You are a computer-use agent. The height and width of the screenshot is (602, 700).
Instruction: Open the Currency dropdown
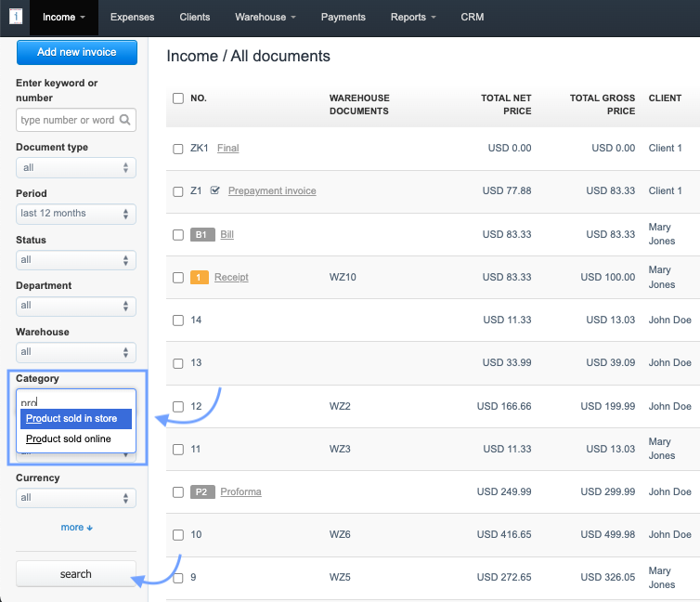point(76,498)
